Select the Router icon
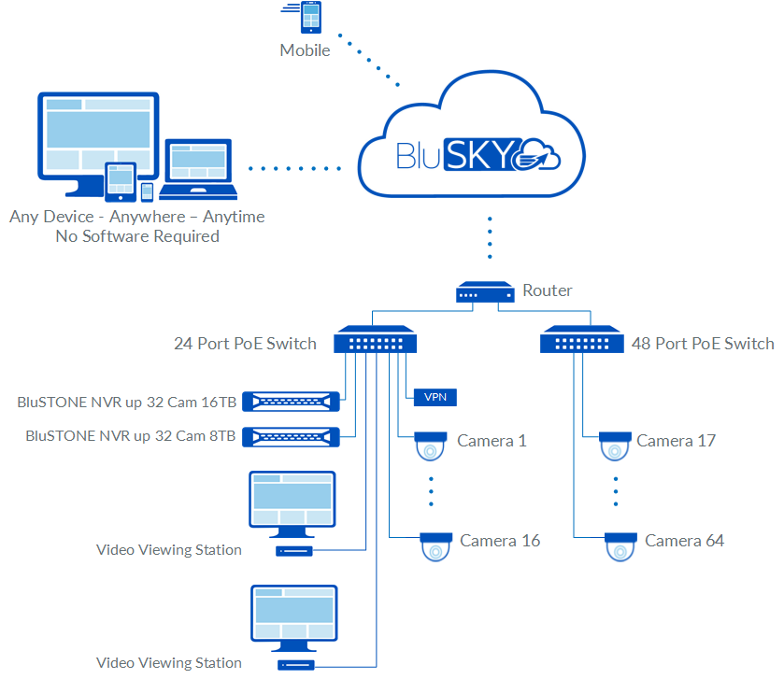The height and width of the screenshot is (679, 784). (x=485, y=292)
